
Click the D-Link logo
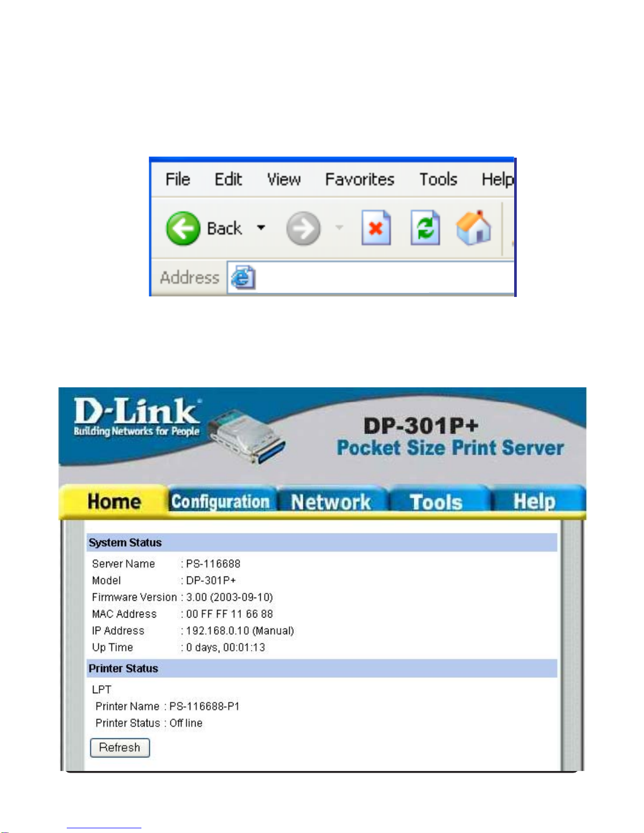pyautogui.click(x=137, y=417)
